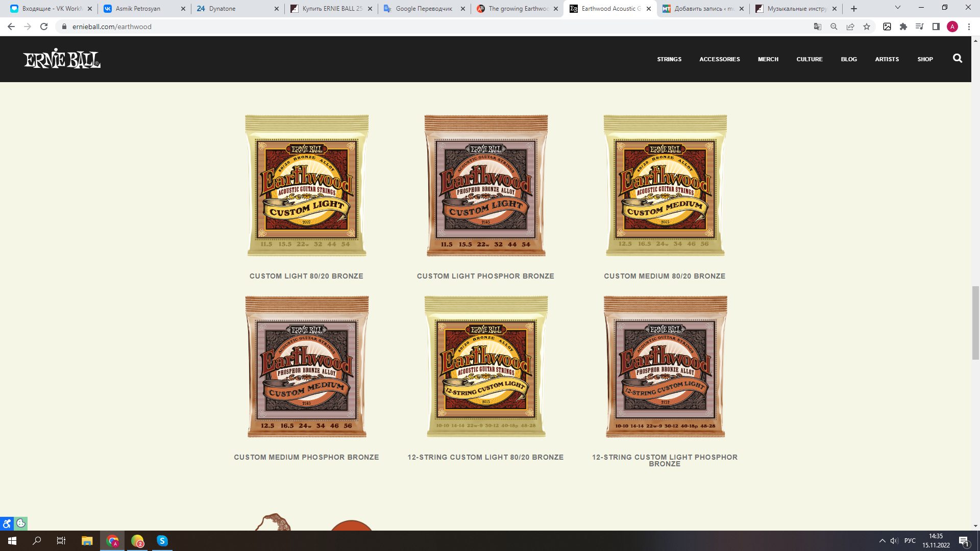
Task: Bookmark this page with the star icon
Action: tap(867, 27)
